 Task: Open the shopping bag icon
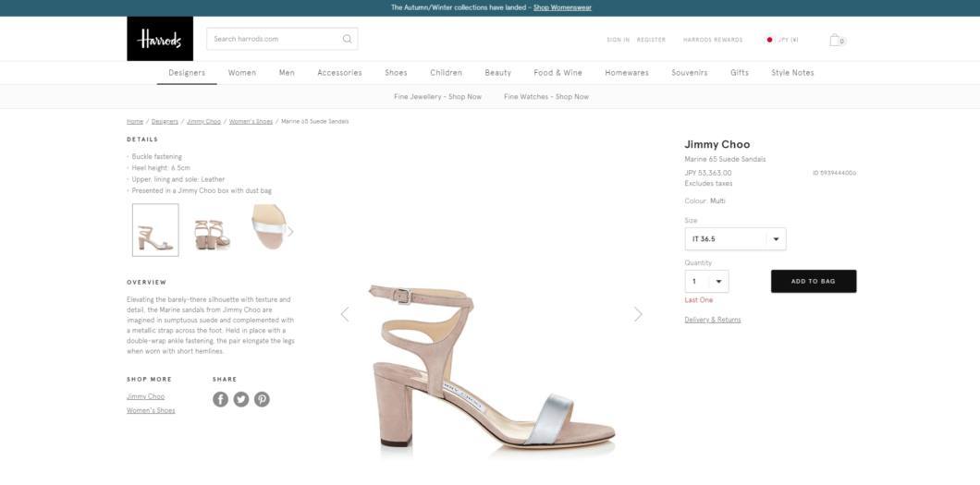[x=837, y=40]
